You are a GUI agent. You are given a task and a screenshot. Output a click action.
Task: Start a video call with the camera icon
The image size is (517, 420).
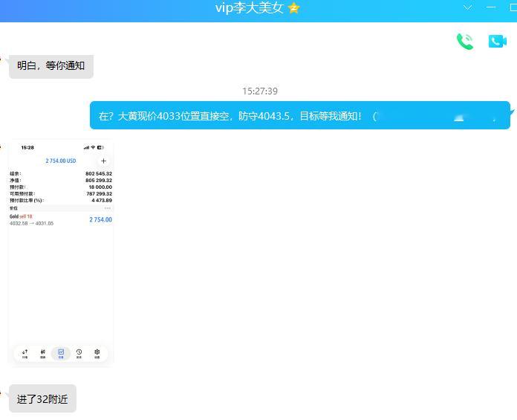[497, 41]
